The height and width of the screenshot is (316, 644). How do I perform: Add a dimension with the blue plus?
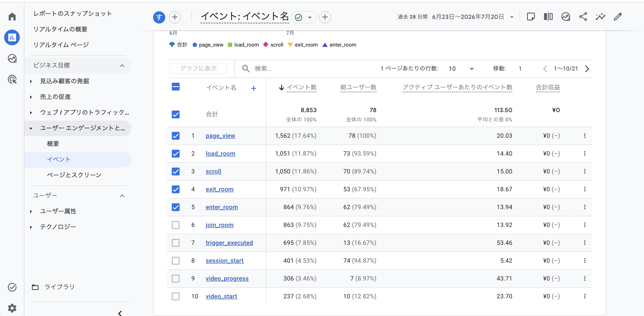(x=254, y=88)
